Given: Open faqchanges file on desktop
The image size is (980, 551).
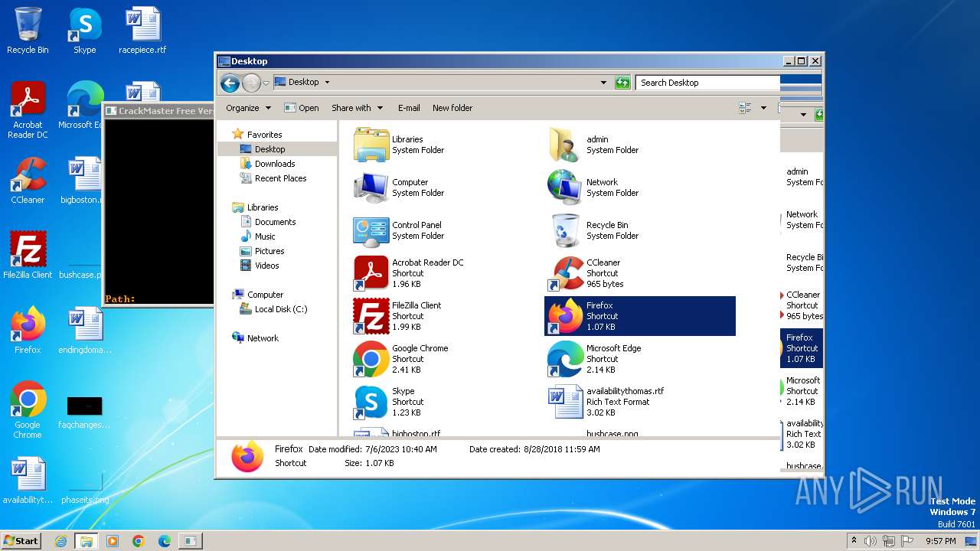Looking at the screenshot, I should [x=84, y=410].
